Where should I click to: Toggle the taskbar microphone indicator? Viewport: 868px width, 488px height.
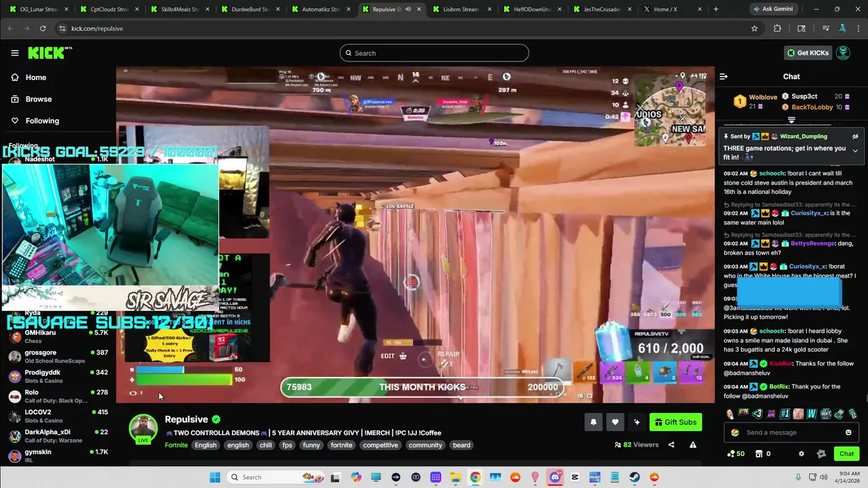click(x=798, y=477)
